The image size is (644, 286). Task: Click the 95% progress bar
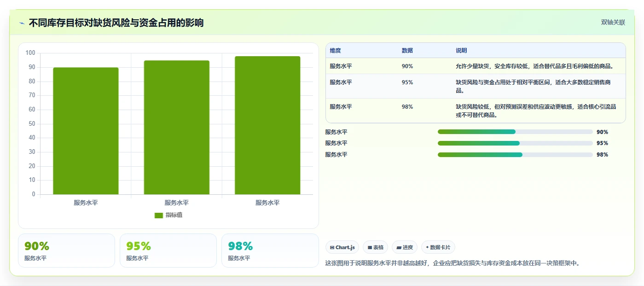[x=515, y=143]
